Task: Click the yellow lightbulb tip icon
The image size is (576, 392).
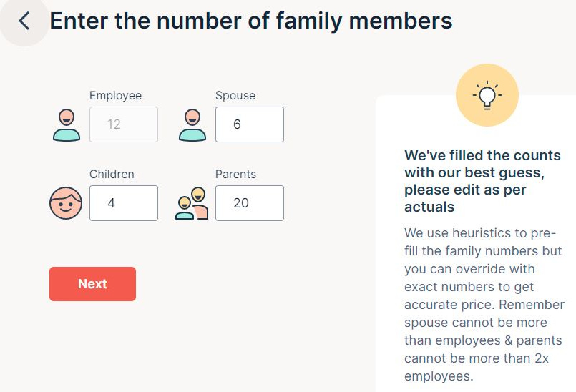Action: tap(487, 95)
